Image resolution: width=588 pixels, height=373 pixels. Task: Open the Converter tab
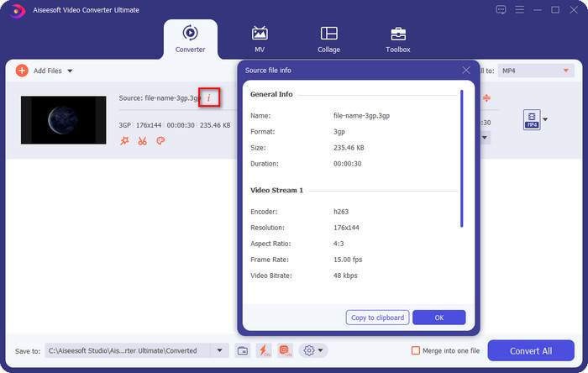[x=190, y=39]
